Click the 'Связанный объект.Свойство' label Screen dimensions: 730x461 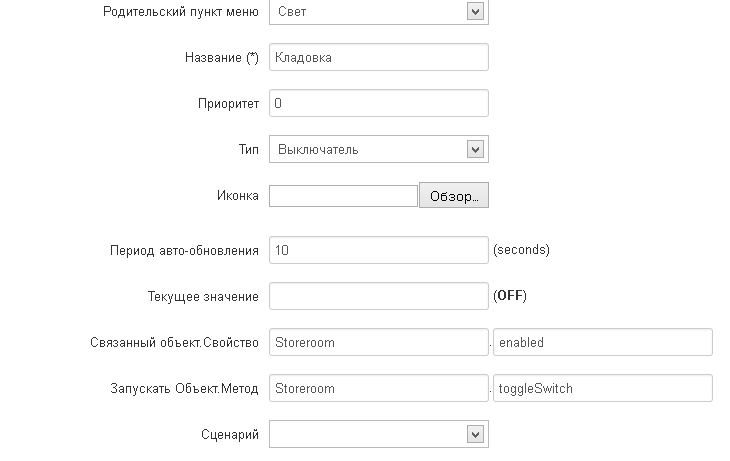[174, 342]
